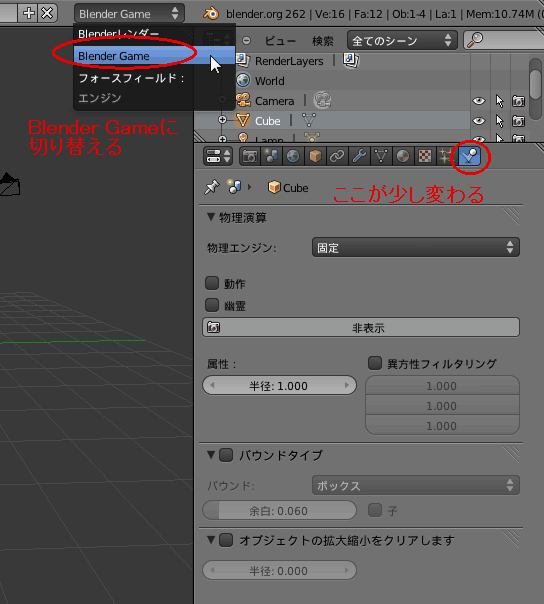Toggle Cube selectability arrow in outliner
Screen dimensions: 544x604
500,121
